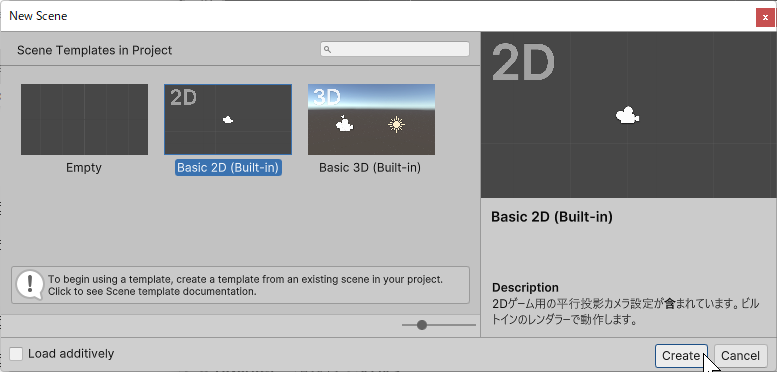Click the exclamation info bubble icon
Image resolution: width=777 pixels, height=372 pixels.
pos(30,285)
